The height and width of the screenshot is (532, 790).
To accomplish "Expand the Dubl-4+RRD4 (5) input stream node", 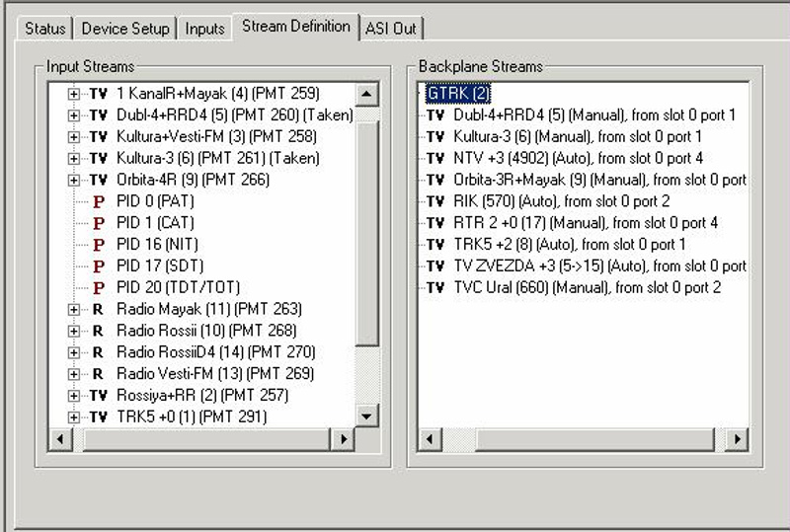I will coord(73,115).
